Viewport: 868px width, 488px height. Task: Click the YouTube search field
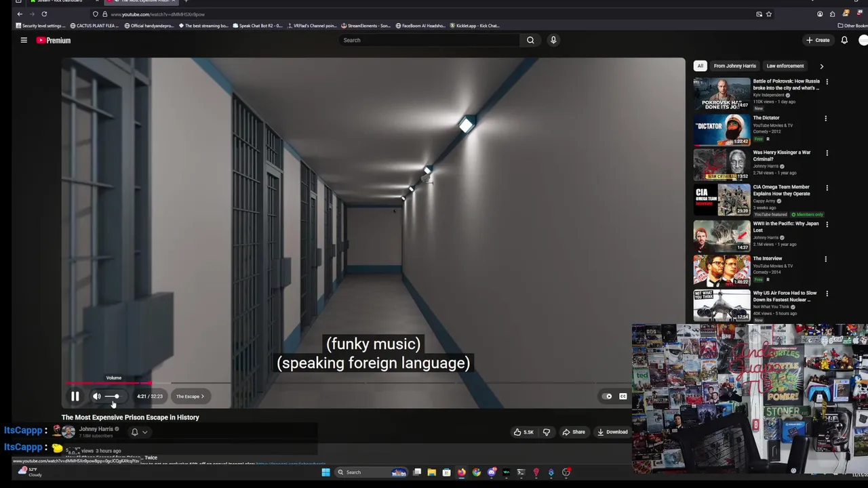click(x=429, y=40)
